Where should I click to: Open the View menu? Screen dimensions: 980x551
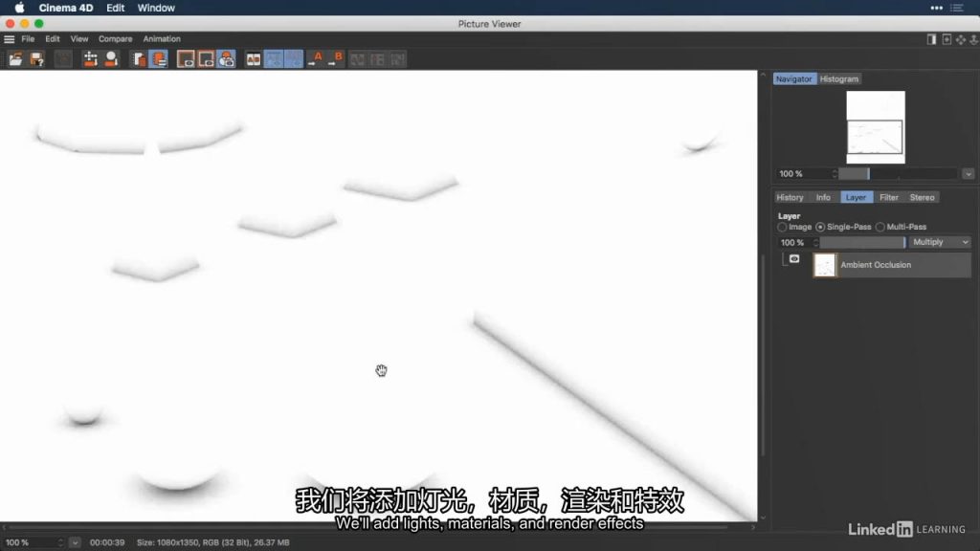click(79, 38)
